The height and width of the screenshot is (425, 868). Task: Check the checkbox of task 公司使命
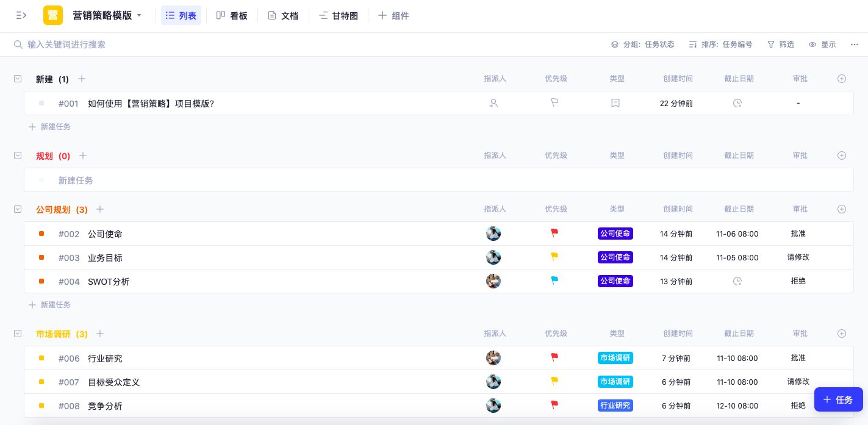coord(41,234)
